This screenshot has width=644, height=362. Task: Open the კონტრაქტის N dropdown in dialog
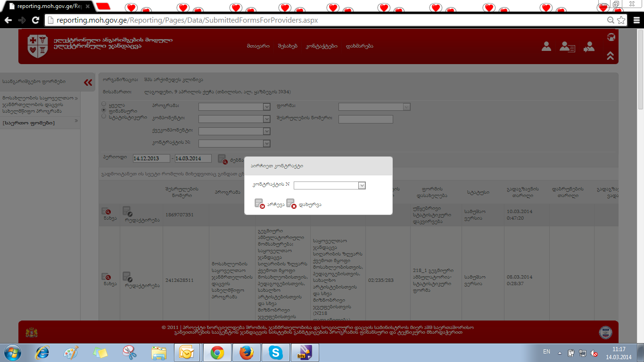[330, 186]
